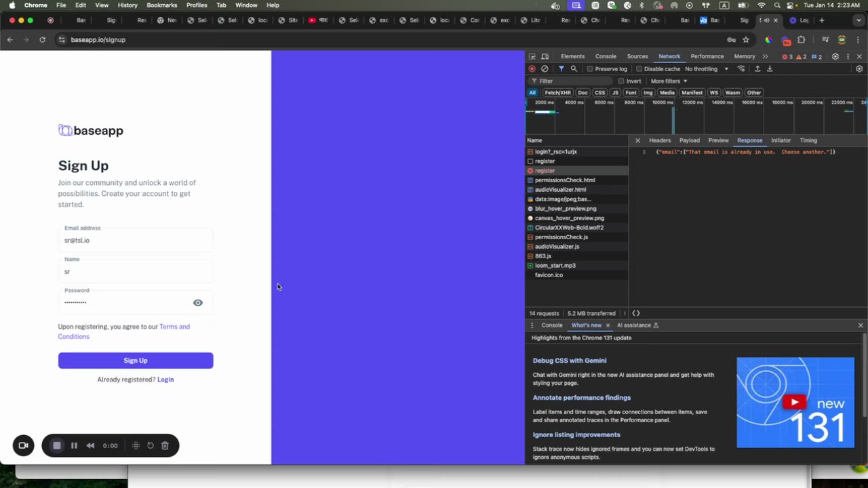The height and width of the screenshot is (488, 868).
Task: Click the pretty print braces icon
Action: point(636,313)
